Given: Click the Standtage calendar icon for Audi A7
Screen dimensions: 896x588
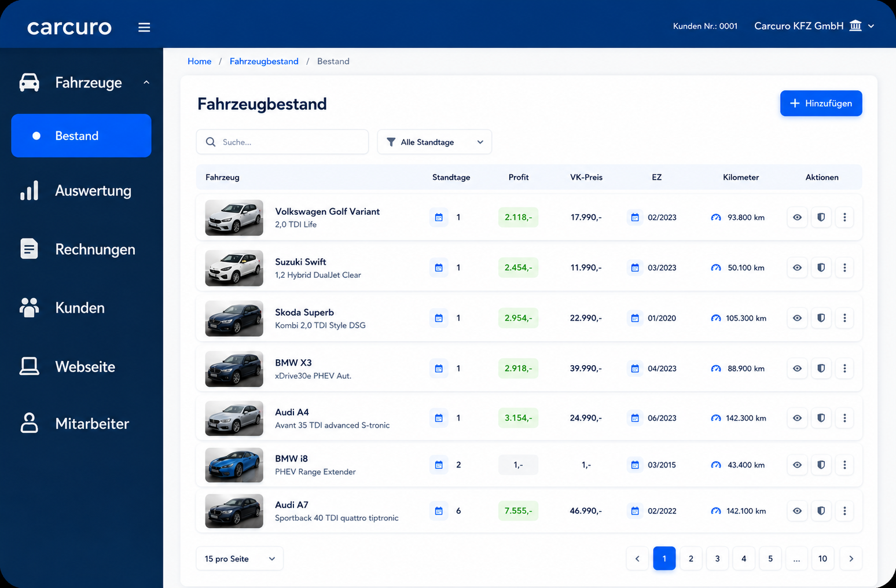Looking at the screenshot, I should tap(439, 510).
